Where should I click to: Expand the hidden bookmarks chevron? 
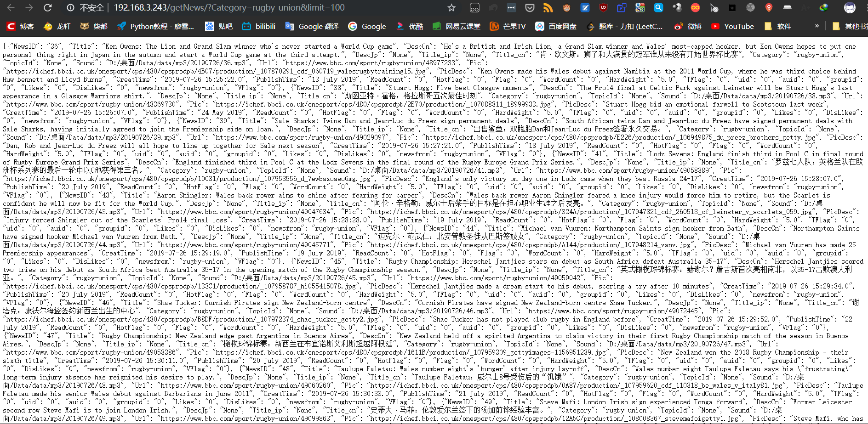[x=817, y=26]
